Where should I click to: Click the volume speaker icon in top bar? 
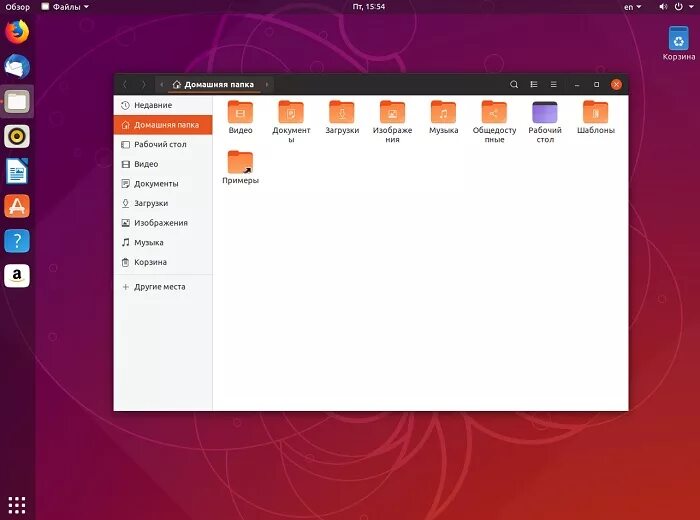point(663,7)
